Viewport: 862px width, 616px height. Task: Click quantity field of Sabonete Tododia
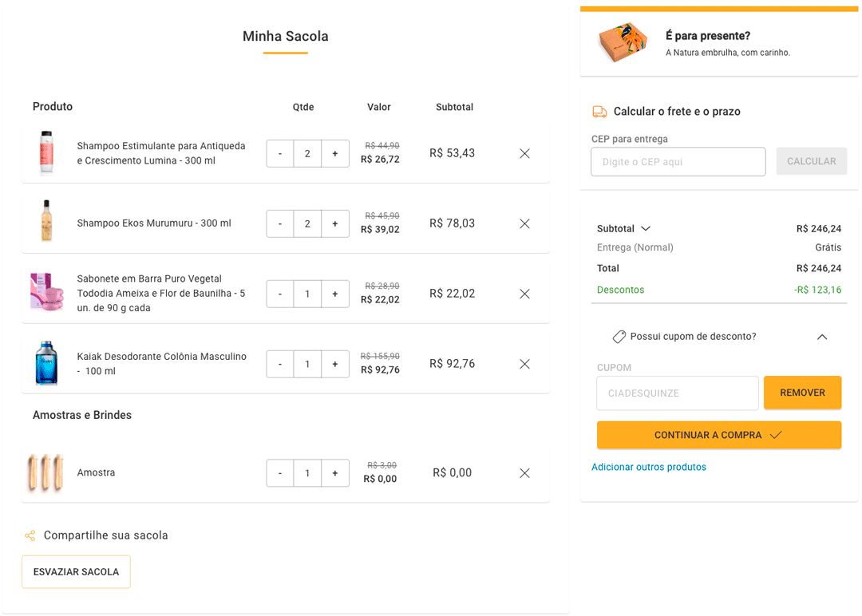307,294
